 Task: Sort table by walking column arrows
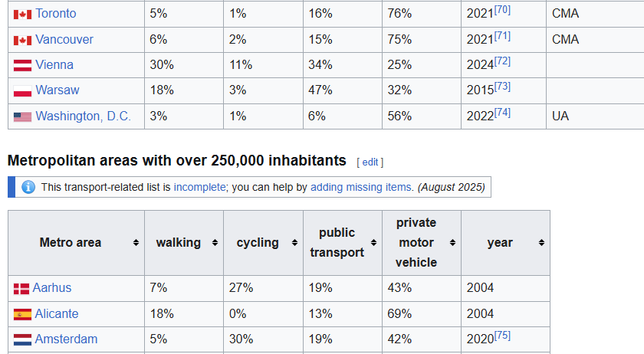click(x=215, y=243)
